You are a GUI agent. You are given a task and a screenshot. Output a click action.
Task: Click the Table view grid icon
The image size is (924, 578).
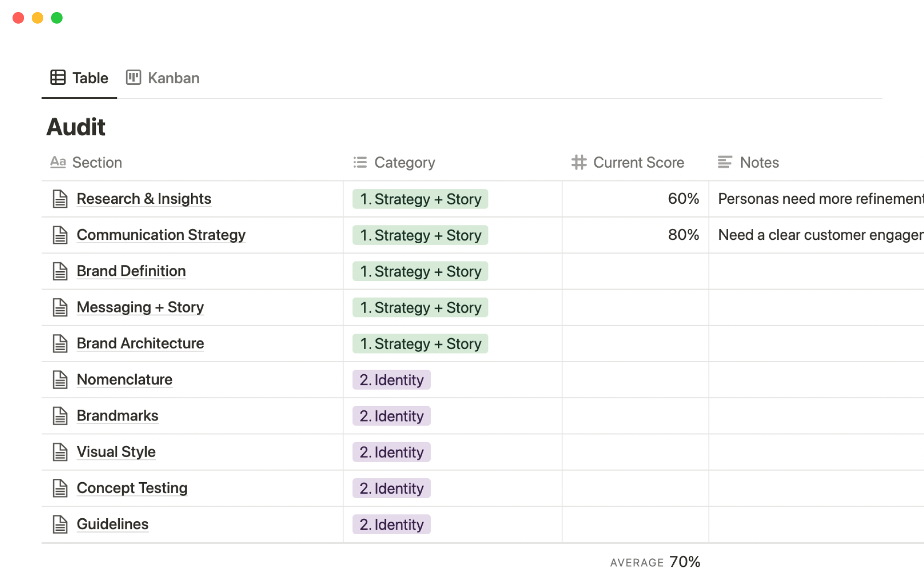click(x=58, y=78)
